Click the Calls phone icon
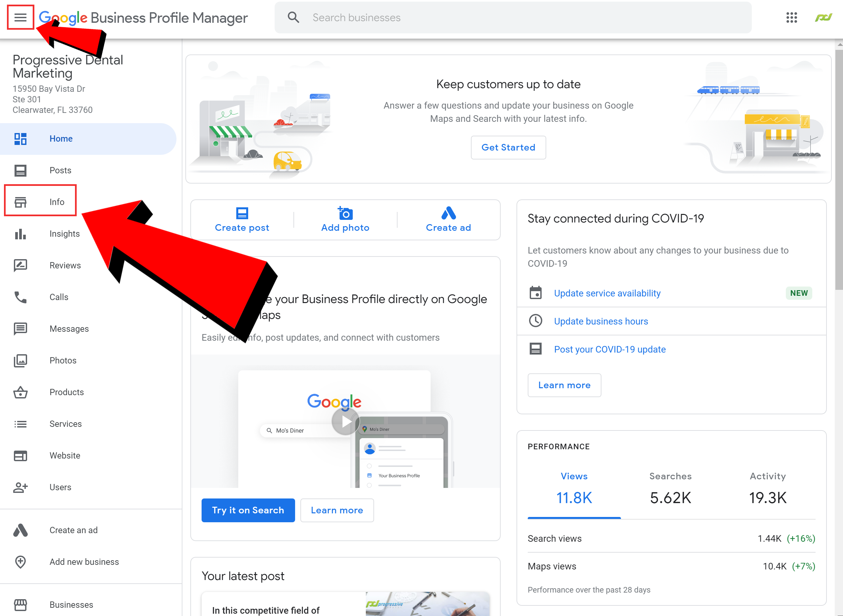This screenshot has width=843, height=616. pyautogui.click(x=20, y=297)
